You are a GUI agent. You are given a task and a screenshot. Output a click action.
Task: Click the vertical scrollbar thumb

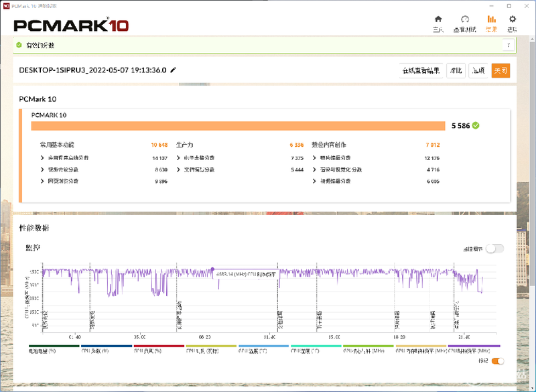tap(533, 165)
